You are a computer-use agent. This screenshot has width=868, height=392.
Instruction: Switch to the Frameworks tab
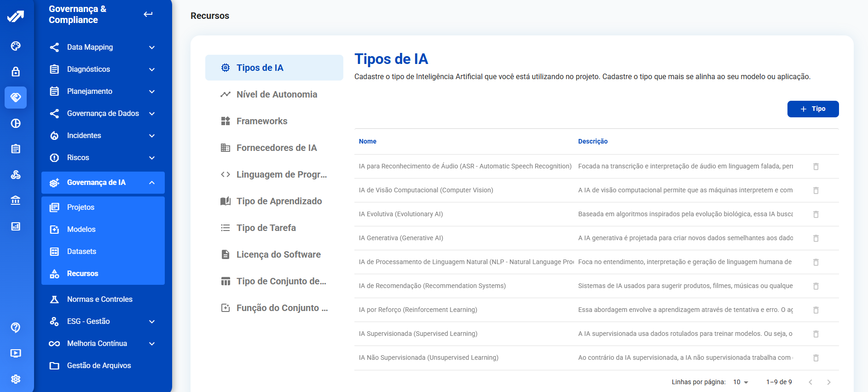261,121
